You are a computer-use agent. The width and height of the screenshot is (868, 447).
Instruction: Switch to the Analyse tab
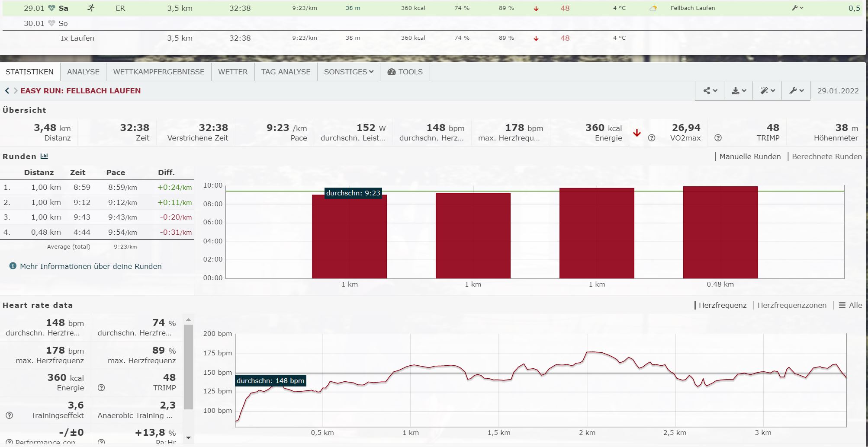83,72
